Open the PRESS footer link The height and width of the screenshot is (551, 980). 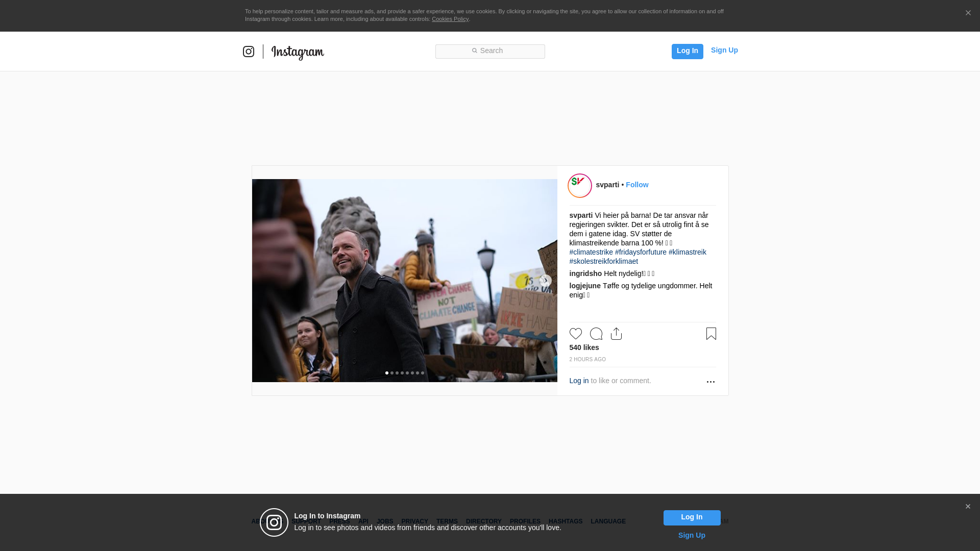pos(339,521)
